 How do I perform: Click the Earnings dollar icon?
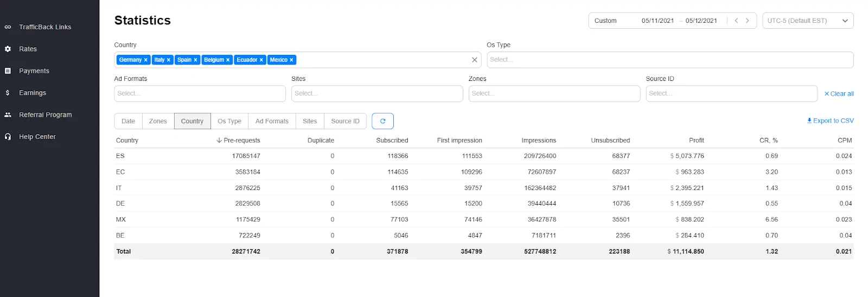click(8, 93)
